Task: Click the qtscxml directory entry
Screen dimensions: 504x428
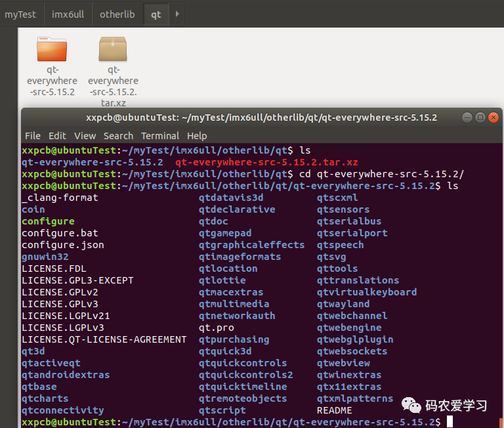Action: tap(337, 198)
